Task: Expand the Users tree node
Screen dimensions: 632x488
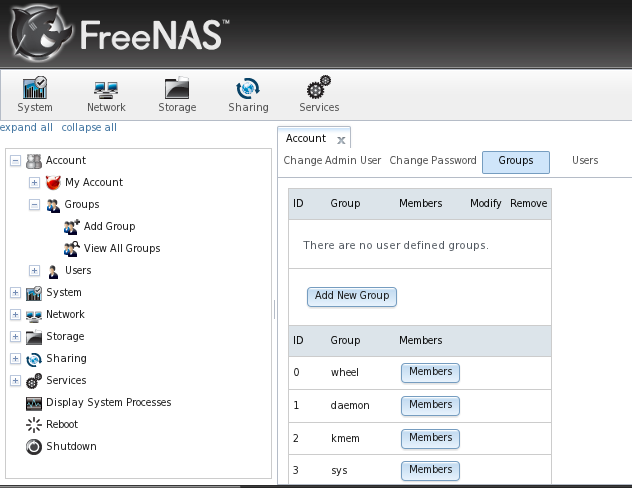Action: 34,270
